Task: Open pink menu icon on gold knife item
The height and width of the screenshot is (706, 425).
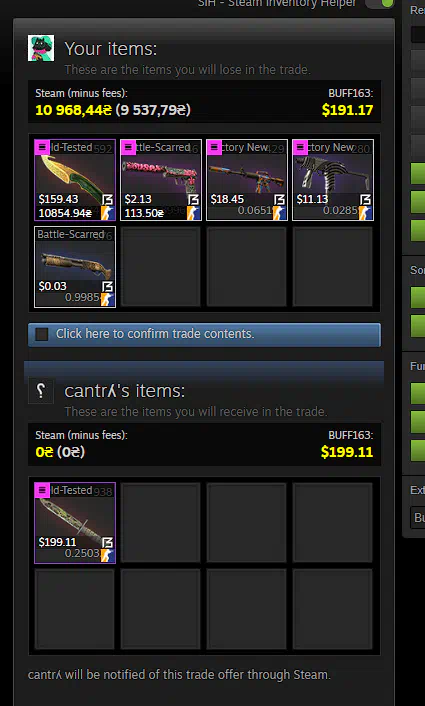Action: (x=42, y=147)
